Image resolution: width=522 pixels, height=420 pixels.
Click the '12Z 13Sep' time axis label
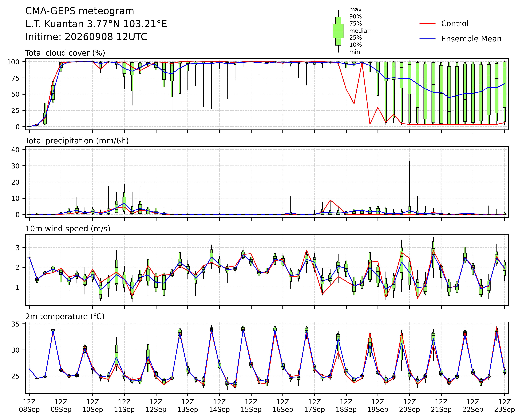pyautogui.click(x=188, y=406)
